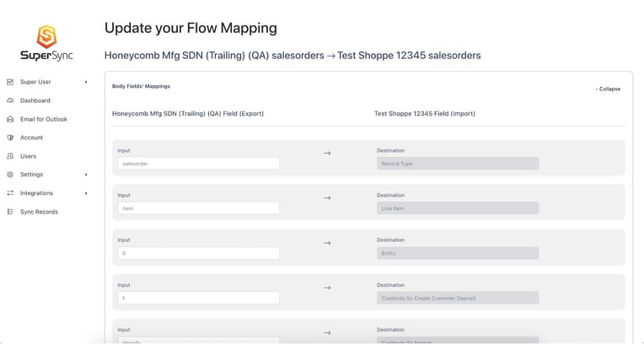Viewport: 644px width, 362px height.
Task: Click the Custbody Ss Create Customer Deposit field
Action: [x=458, y=298]
